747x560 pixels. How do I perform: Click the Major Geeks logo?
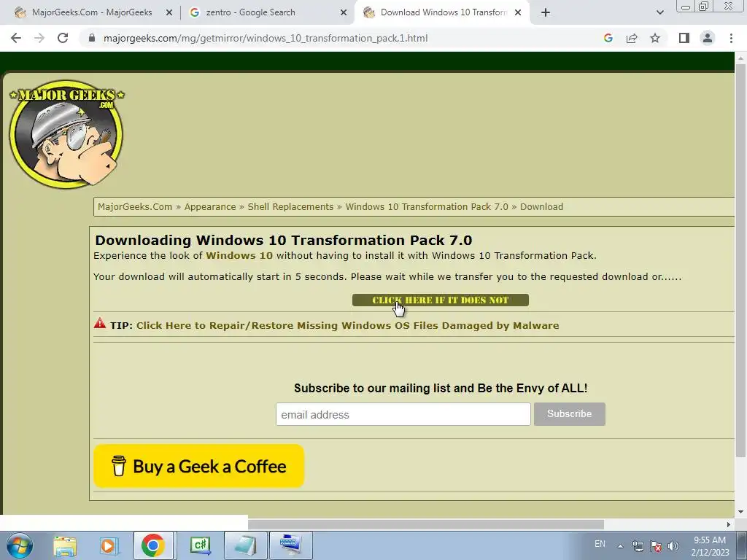pos(66,134)
